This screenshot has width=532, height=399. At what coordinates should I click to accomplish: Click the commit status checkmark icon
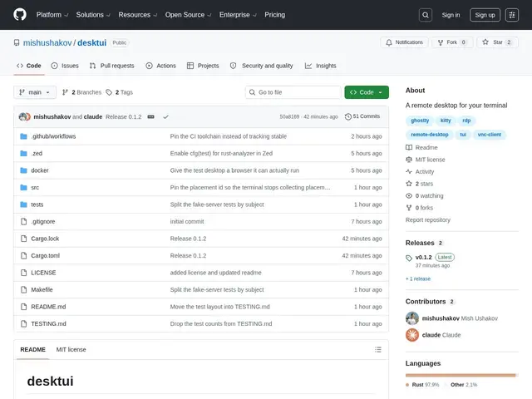(165, 116)
